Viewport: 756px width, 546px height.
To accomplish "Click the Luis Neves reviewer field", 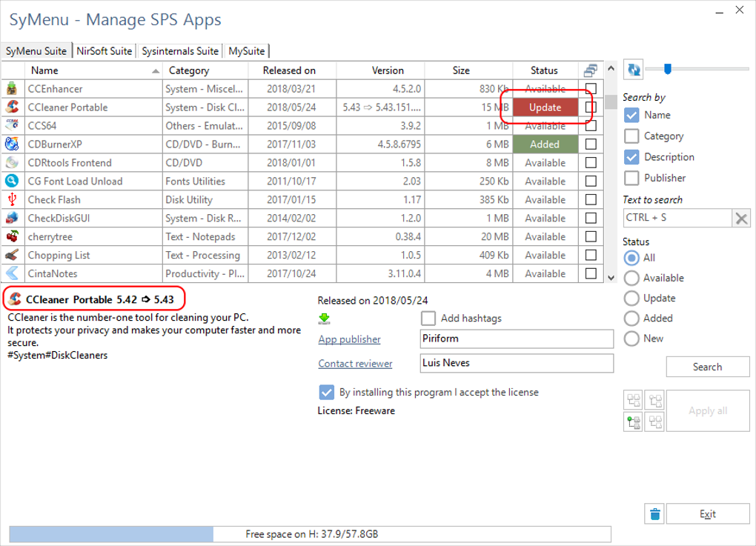I will coord(517,363).
